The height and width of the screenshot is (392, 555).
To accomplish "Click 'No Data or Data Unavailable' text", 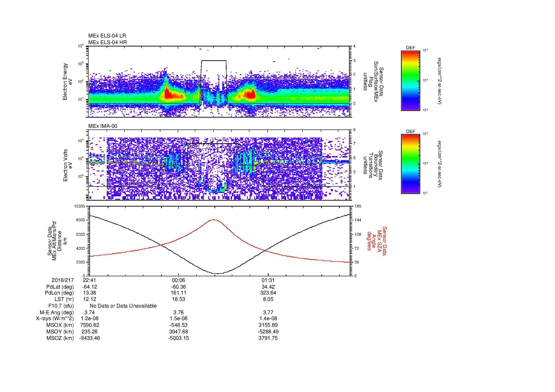I will click(123, 306).
